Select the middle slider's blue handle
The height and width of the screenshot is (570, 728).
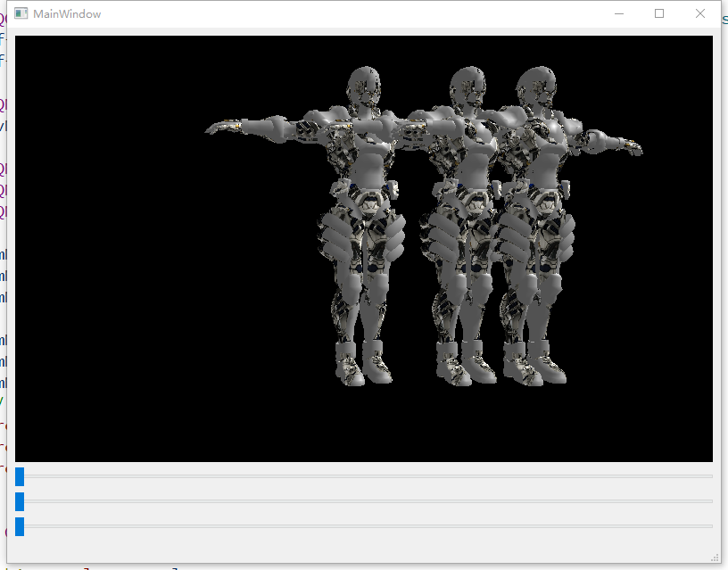(x=20, y=501)
